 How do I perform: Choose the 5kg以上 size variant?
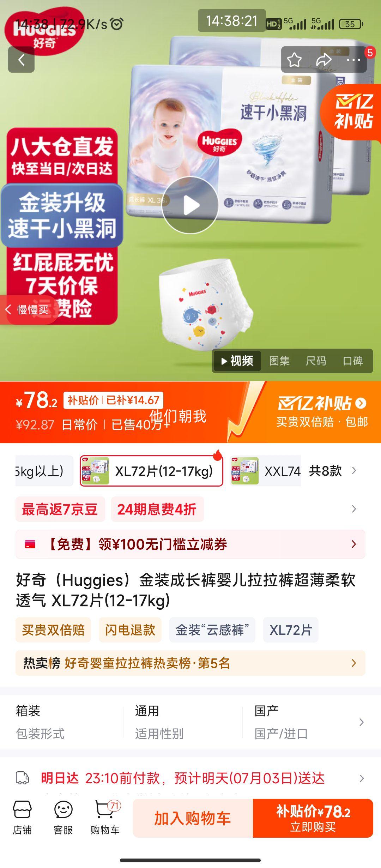pyautogui.click(x=44, y=471)
